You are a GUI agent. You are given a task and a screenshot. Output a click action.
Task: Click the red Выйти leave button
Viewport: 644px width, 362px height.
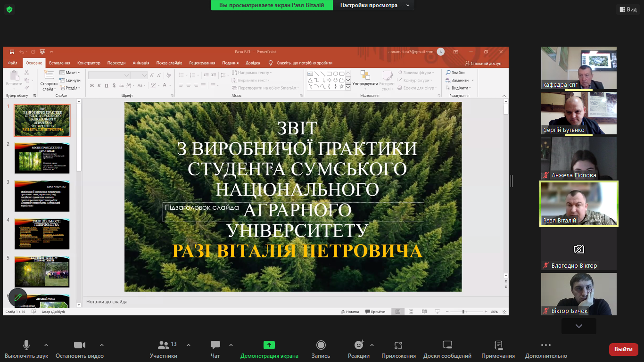[x=623, y=349]
